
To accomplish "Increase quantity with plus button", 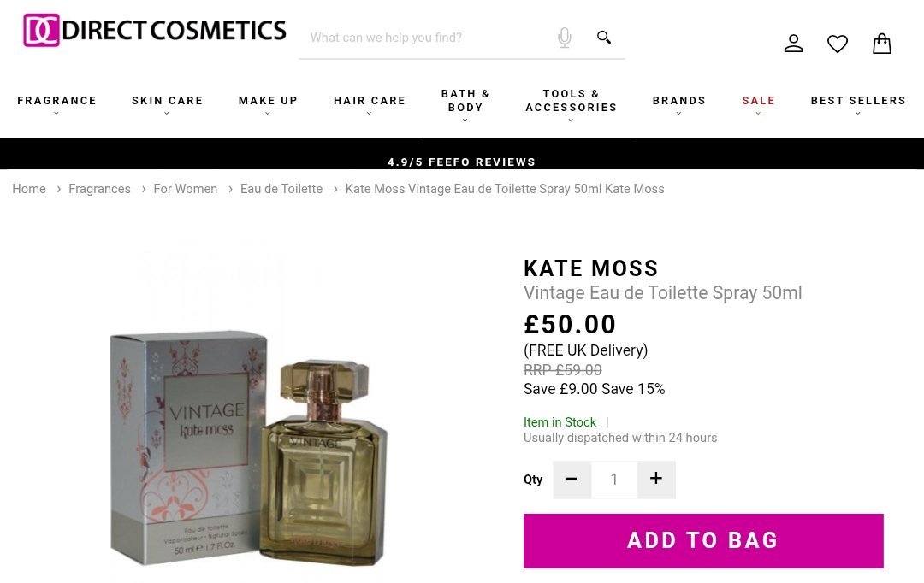I will [x=656, y=480].
